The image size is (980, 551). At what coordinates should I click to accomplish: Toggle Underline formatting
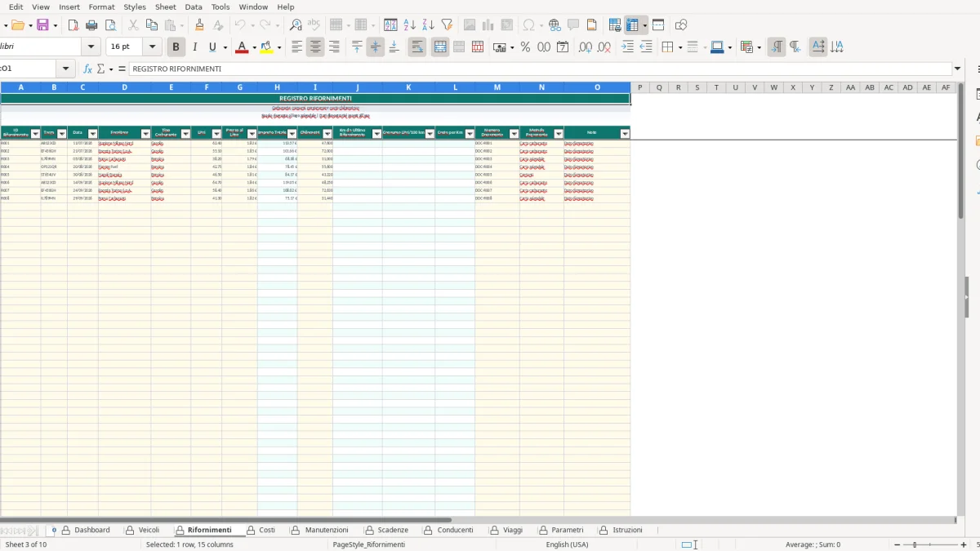(212, 47)
